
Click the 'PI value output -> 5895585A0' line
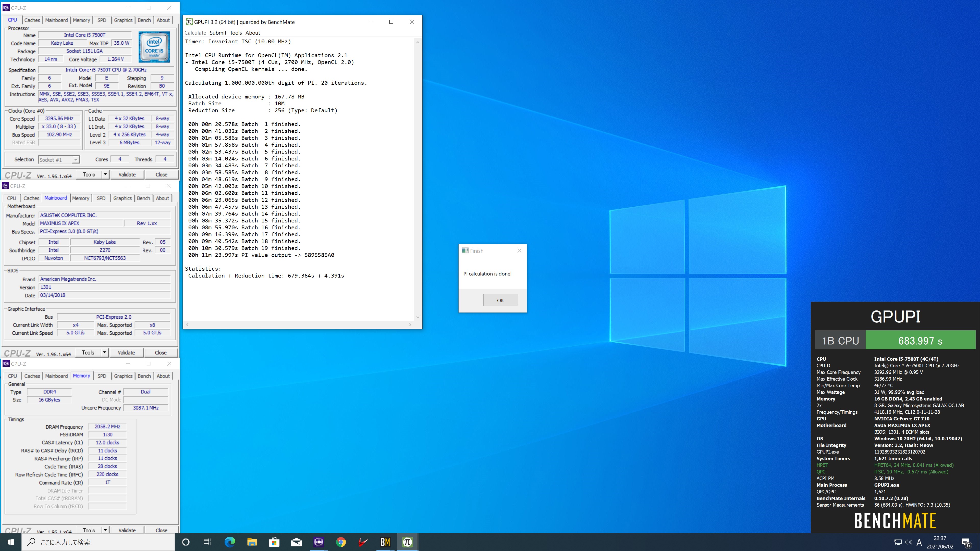[x=261, y=255]
